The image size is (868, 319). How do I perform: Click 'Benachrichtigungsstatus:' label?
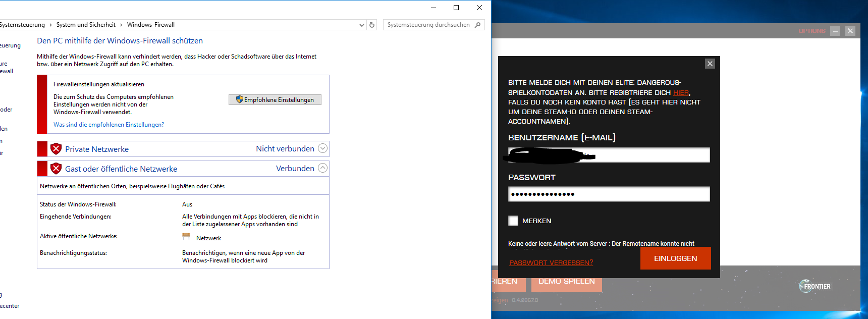(73, 253)
